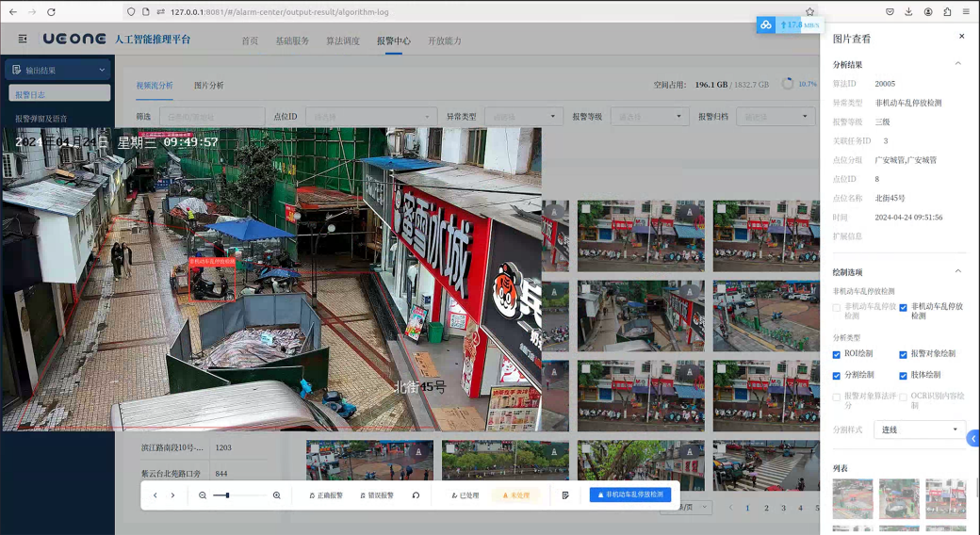Image resolution: width=980 pixels, height=535 pixels.
Task: Go to previous image with left arrow
Action: 155,495
